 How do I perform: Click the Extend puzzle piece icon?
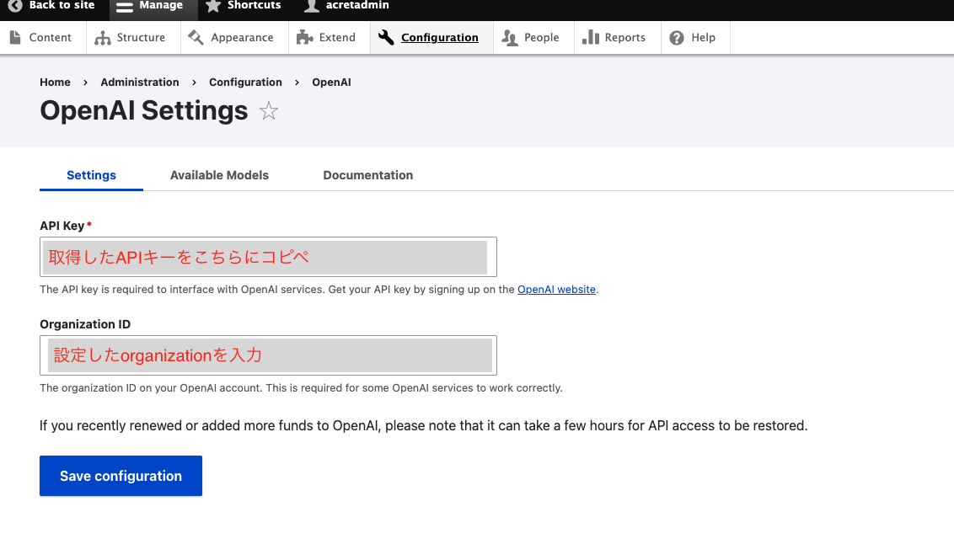304,38
